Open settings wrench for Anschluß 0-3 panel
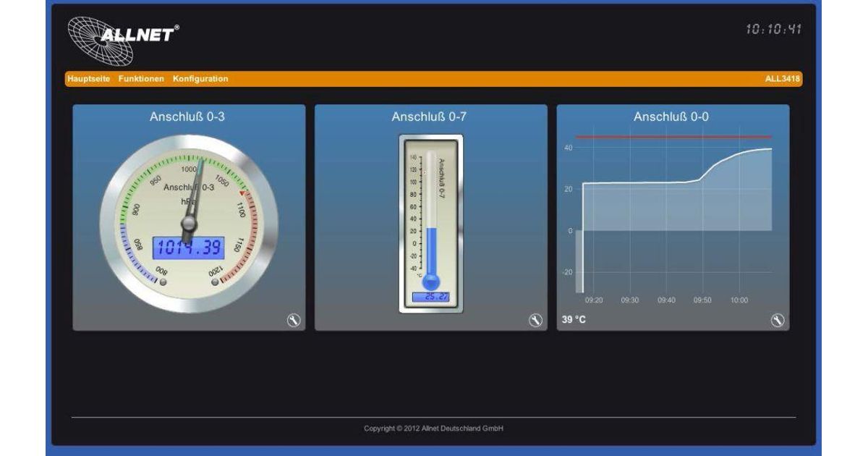 tap(294, 321)
